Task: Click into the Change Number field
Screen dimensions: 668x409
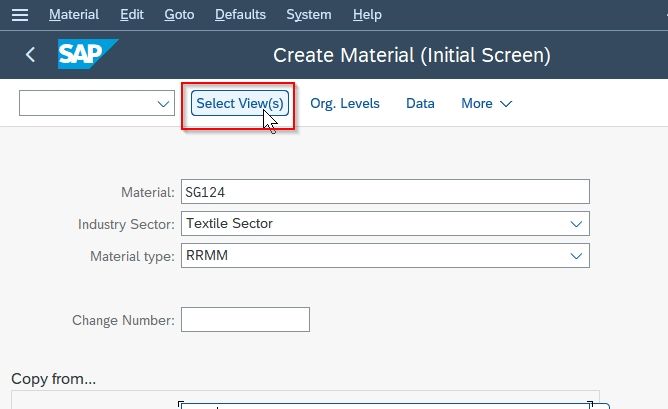Action: point(245,320)
